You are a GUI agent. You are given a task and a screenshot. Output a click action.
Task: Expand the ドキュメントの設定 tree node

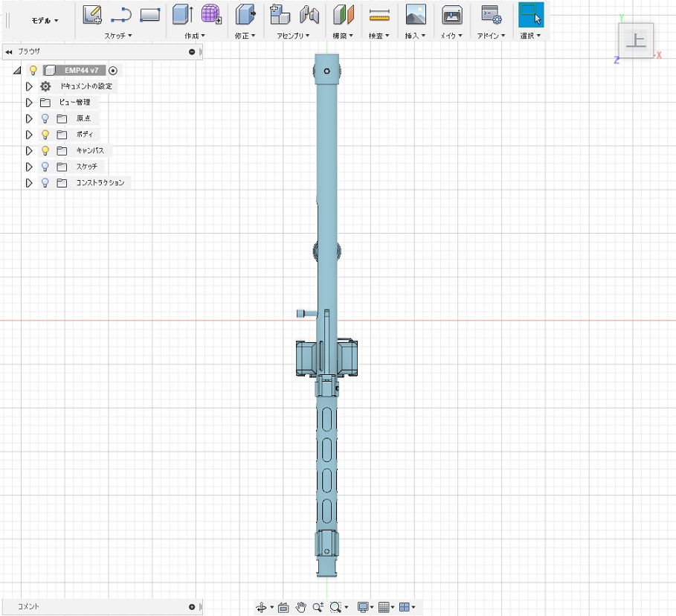(x=30, y=86)
